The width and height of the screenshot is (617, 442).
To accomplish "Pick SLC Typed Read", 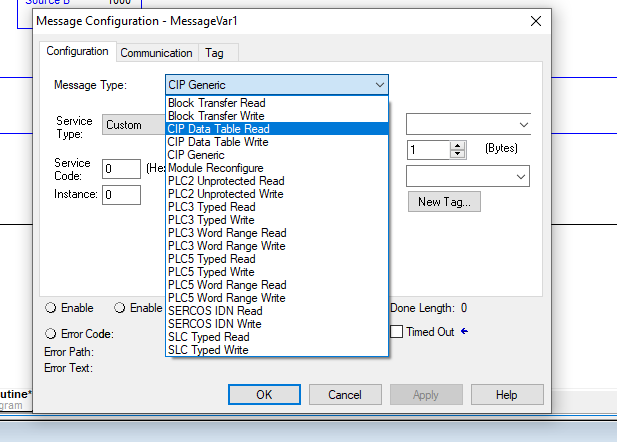I will pos(277,337).
